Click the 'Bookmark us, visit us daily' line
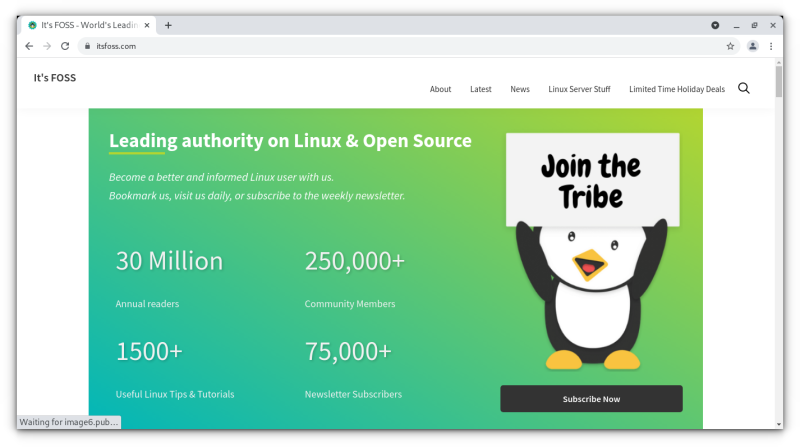The width and height of the screenshot is (800, 447). (x=257, y=195)
